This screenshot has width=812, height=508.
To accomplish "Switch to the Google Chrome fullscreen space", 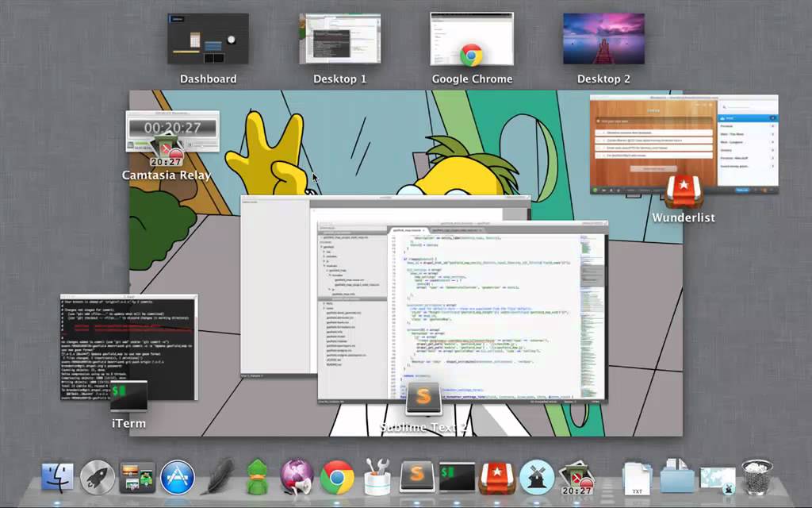I will (x=472, y=39).
